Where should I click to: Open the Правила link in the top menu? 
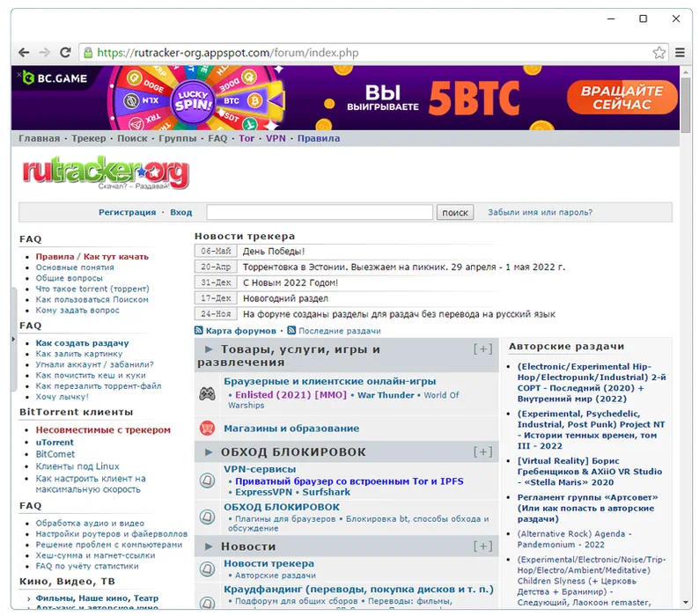click(x=318, y=138)
